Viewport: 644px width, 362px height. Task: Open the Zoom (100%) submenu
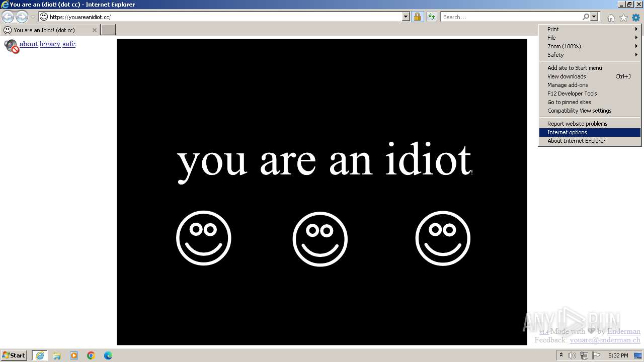click(590, 46)
